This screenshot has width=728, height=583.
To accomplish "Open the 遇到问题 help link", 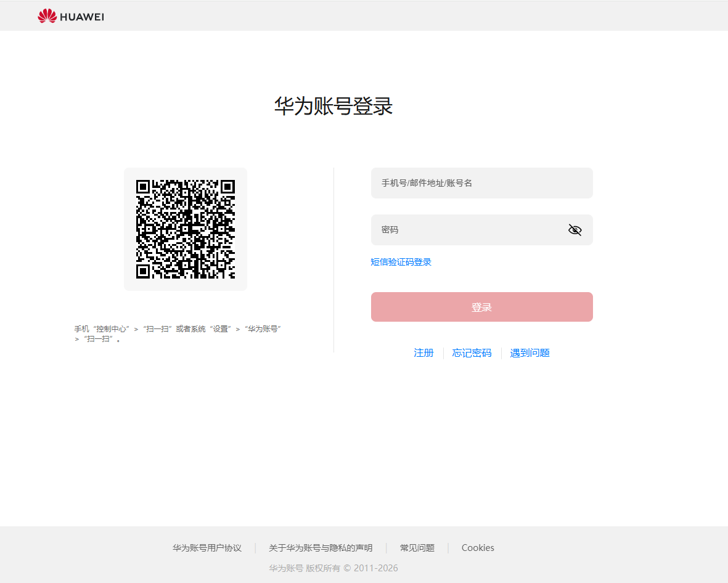I will point(530,353).
